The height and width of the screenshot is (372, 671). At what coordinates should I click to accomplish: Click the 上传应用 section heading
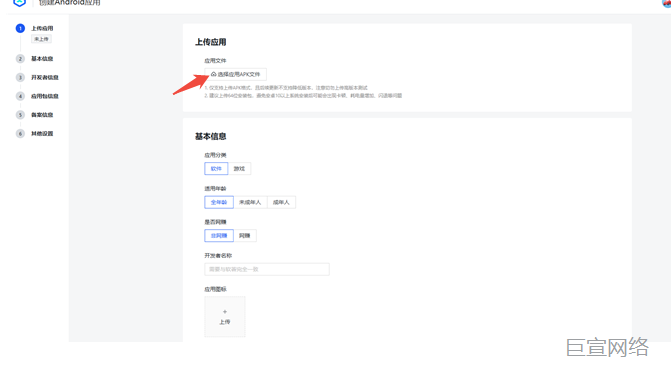[x=211, y=42]
